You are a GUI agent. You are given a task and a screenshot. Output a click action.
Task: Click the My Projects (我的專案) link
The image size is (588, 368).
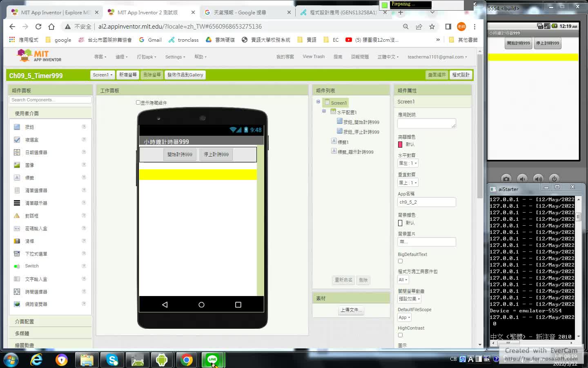click(285, 57)
